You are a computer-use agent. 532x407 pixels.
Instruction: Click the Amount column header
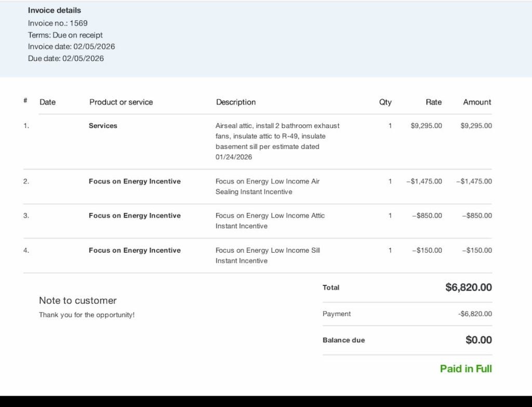[x=476, y=102]
